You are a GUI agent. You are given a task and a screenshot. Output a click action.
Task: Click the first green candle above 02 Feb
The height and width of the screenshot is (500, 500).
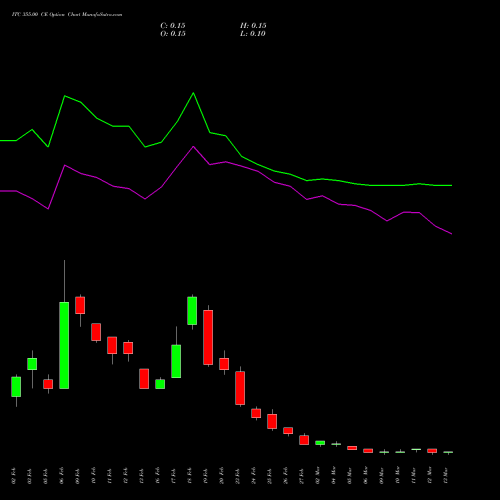tap(16, 387)
